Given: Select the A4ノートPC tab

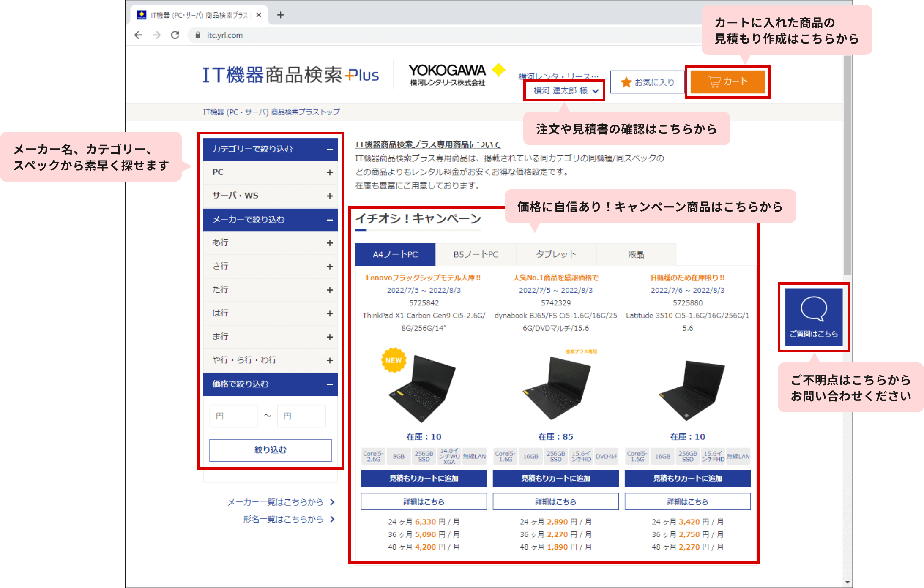Looking at the screenshot, I should coord(395,254).
